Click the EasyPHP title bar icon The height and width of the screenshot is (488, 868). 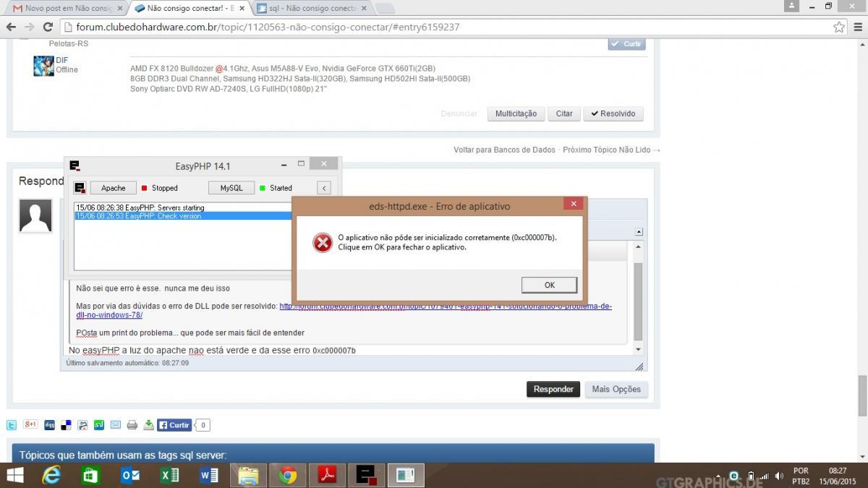(75, 166)
